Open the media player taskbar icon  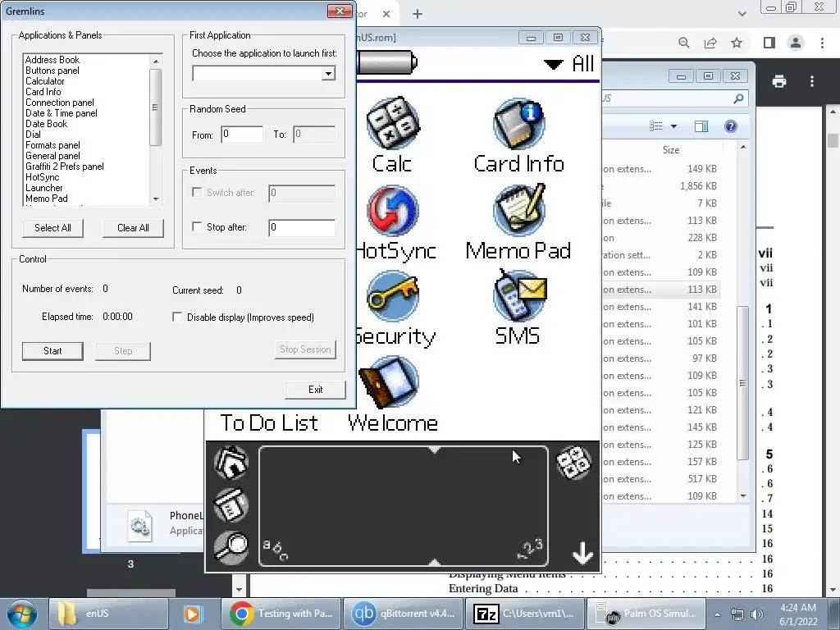(x=192, y=614)
